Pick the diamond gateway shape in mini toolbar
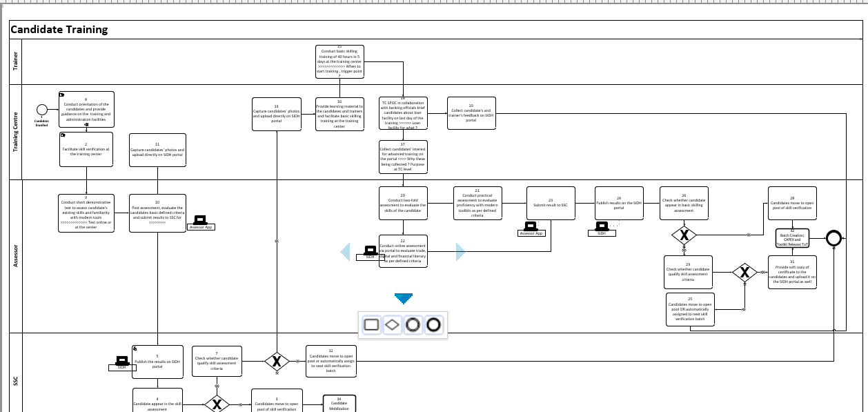Viewport: 868px width, 412px height. (393, 324)
